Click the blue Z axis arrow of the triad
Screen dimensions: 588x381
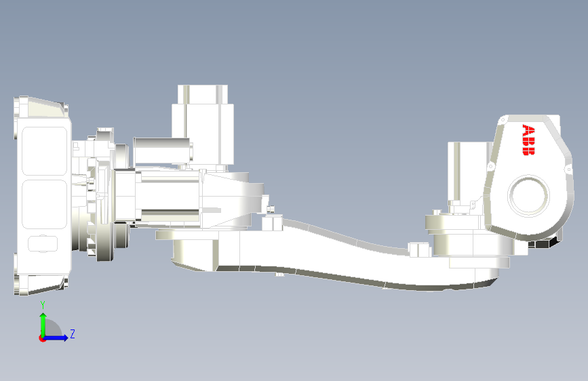coord(56,338)
